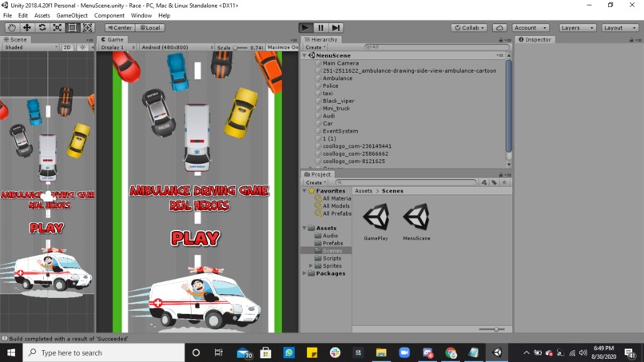Collapse the MenuScene hierarchy root
The width and height of the screenshot is (644, 362).
pyautogui.click(x=304, y=55)
